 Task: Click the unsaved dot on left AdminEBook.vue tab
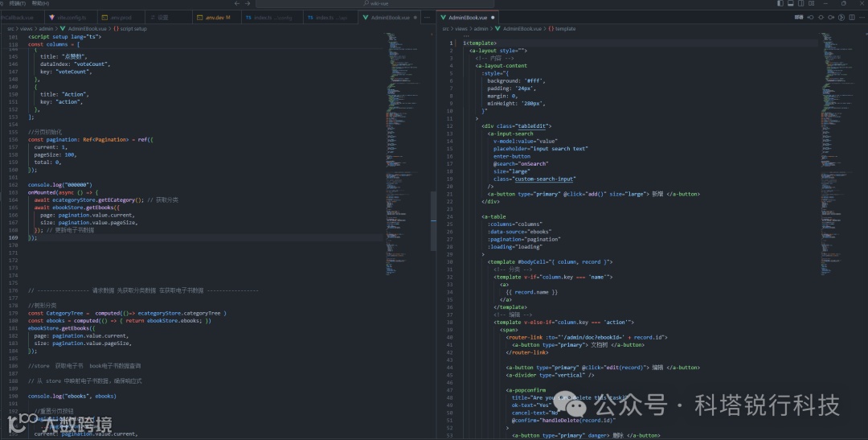pos(416,18)
